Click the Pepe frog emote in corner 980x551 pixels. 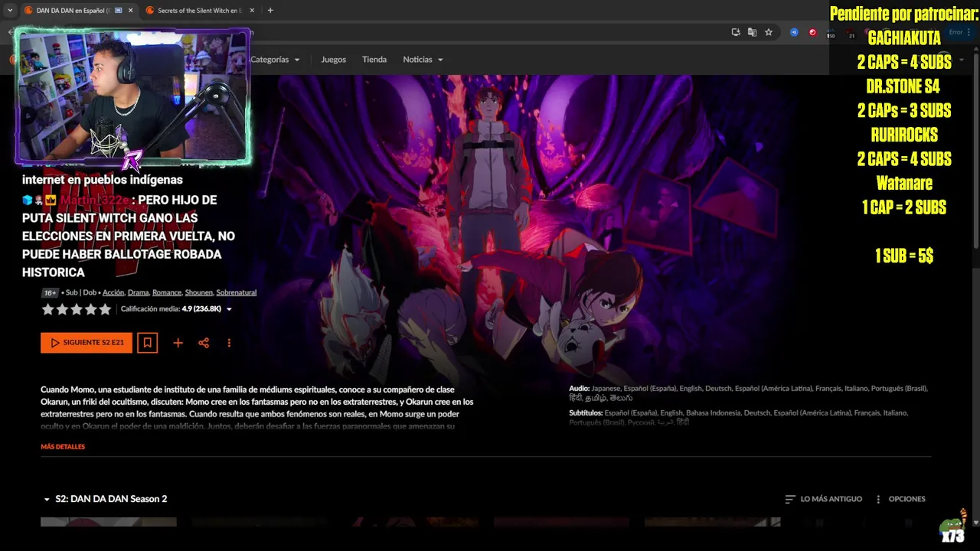click(953, 527)
